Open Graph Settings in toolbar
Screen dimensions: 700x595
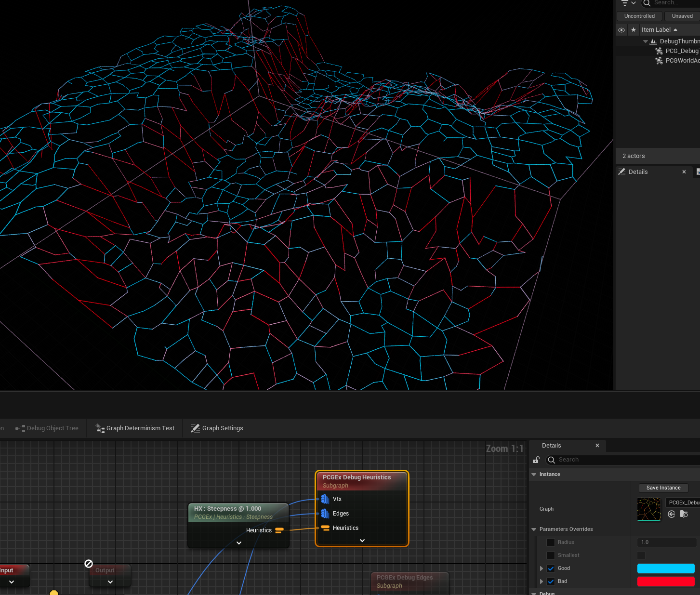coord(217,428)
